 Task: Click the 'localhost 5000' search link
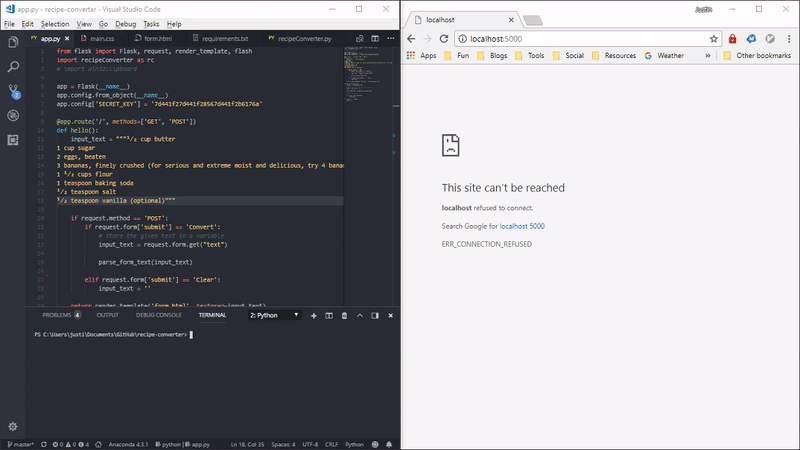tap(522, 226)
